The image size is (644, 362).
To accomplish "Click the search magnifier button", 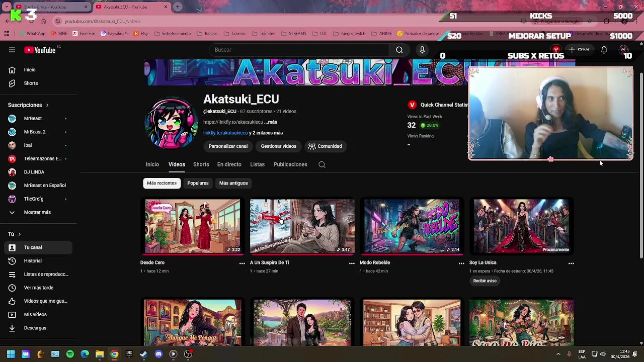I will click(399, 50).
